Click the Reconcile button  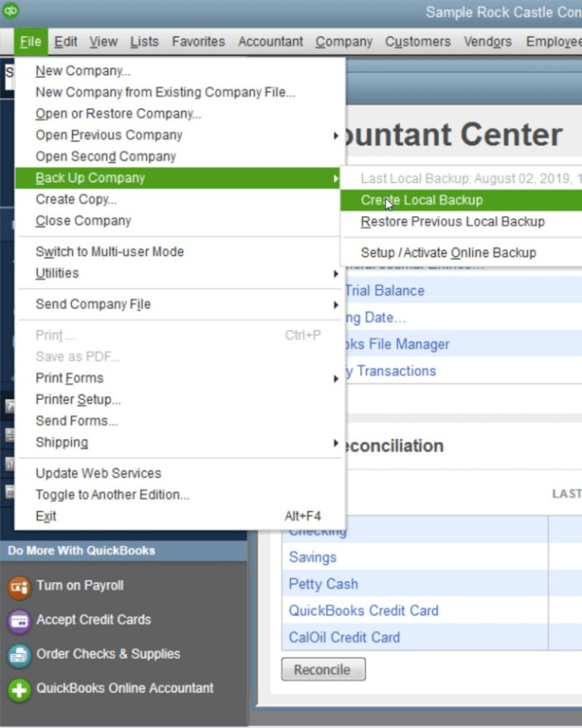click(x=323, y=670)
